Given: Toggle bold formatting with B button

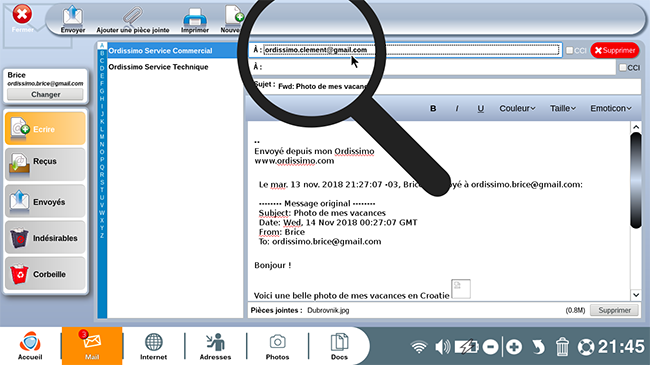Looking at the screenshot, I should click(433, 108).
